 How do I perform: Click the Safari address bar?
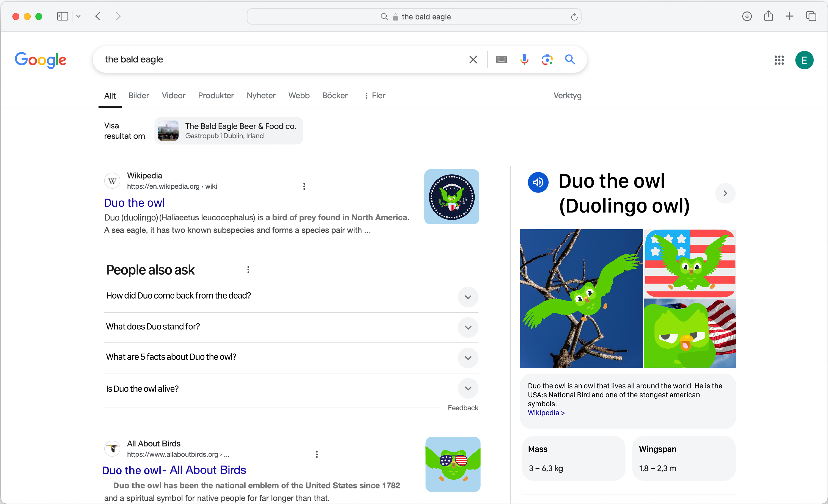point(414,17)
